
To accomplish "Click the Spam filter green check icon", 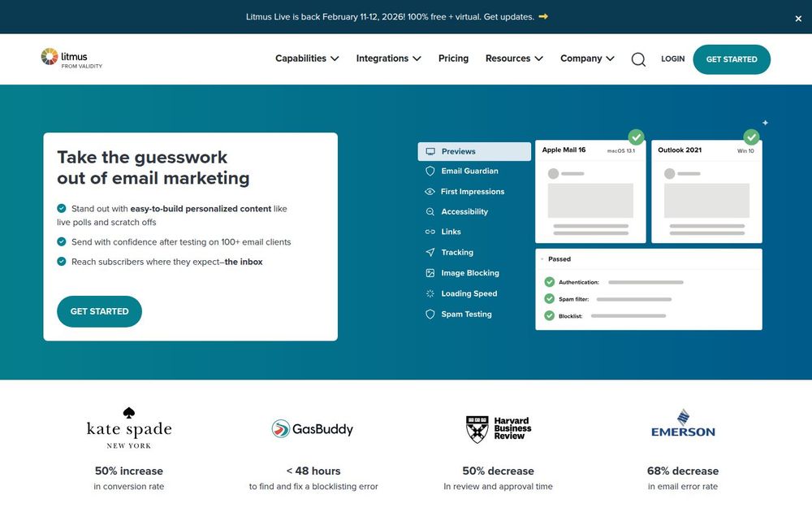I will pyautogui.click(x=550, y=299).
